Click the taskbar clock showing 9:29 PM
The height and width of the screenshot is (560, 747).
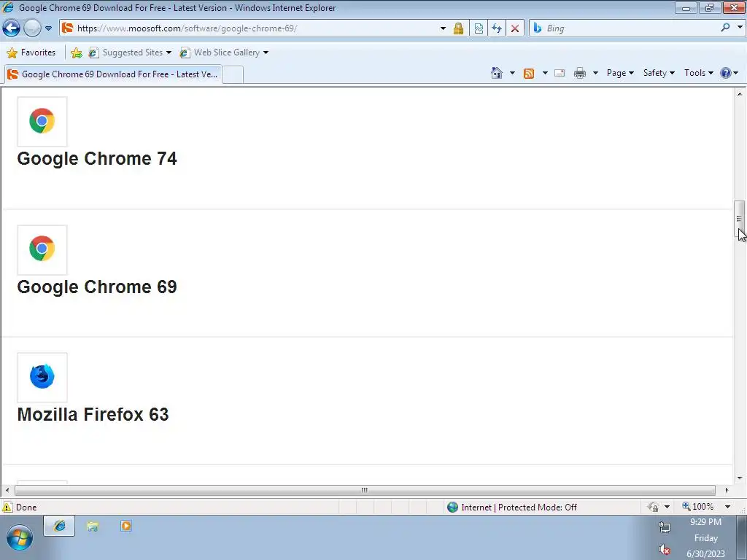tap(705, 538)
